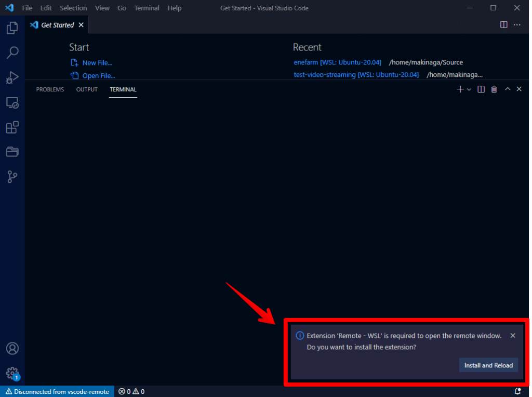The width and height of the screenshot is (532, 397).
Task: Click the Install and Reload button
Action: 488,365
